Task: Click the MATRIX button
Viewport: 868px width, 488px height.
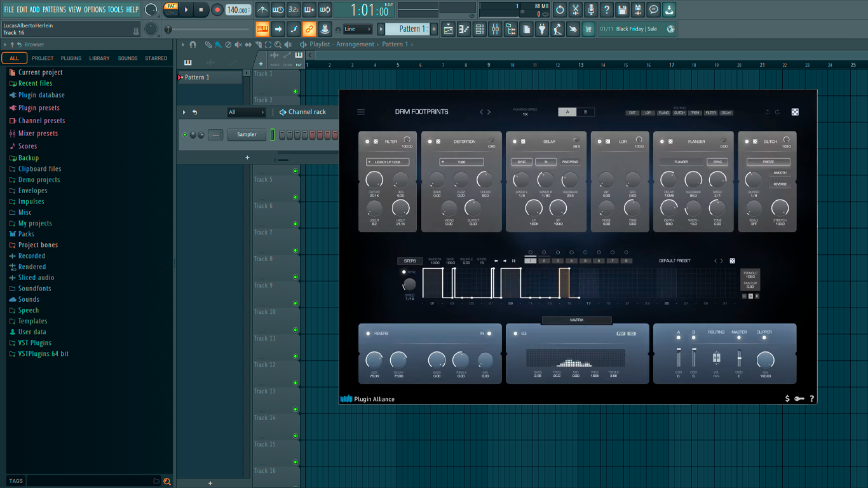Action: click(x=576, y=320)
